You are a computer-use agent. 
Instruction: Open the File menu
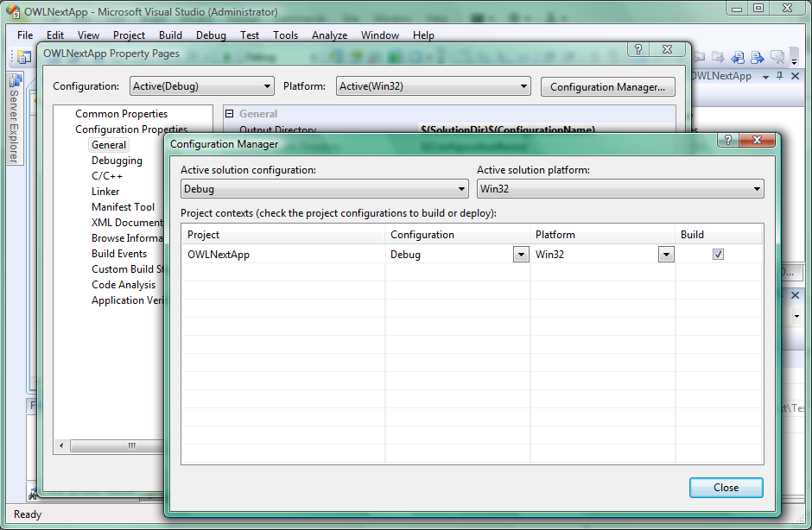coord(25,35)
